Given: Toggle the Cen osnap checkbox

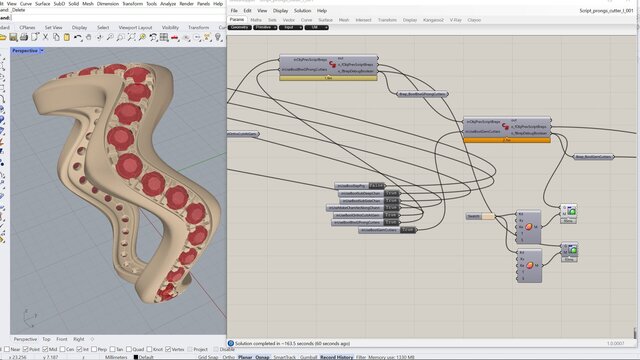Looking at the screenshot, I should (62, 349).
